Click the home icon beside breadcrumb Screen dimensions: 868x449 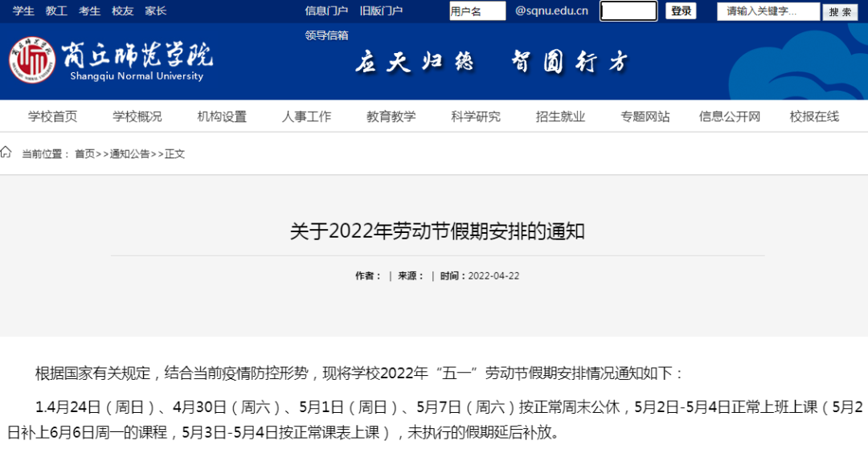click(x=6, y=153)
